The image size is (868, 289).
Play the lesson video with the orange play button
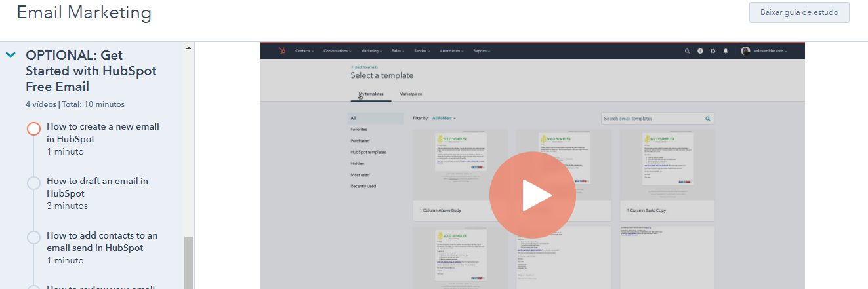point(532,195)
